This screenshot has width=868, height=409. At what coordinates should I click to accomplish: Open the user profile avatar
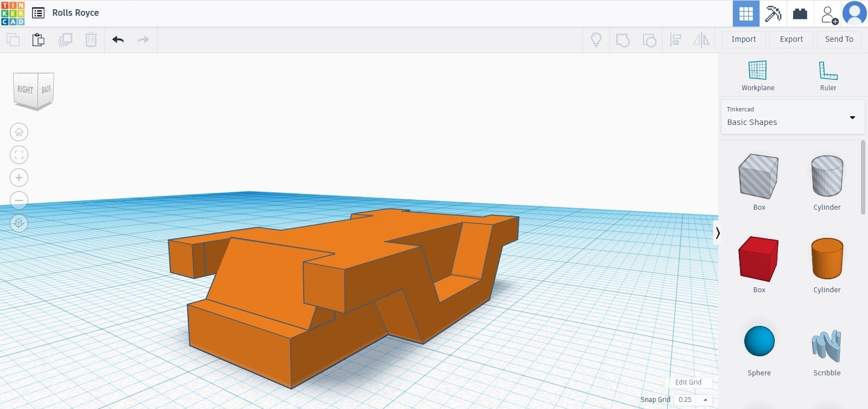pos(854,14)
